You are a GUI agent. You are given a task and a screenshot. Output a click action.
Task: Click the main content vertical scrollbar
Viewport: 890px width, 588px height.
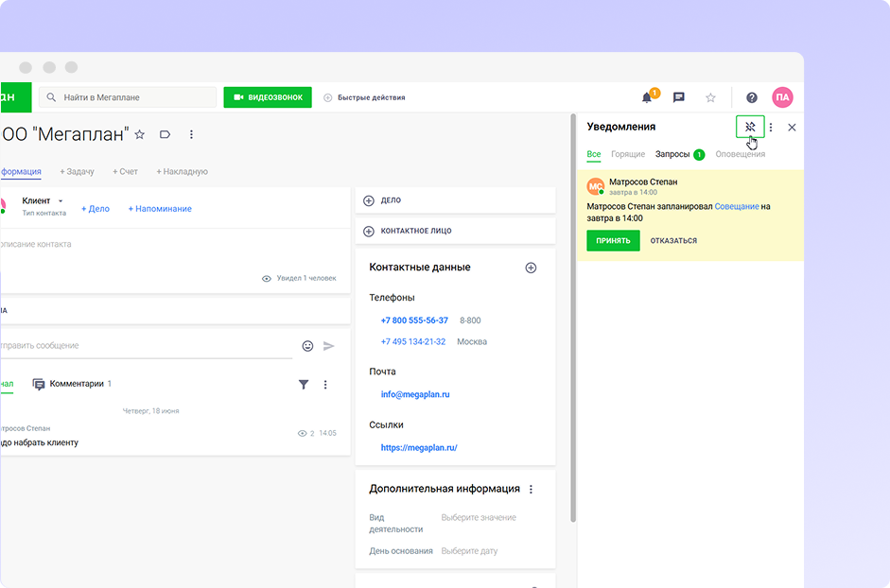[573, 318]
